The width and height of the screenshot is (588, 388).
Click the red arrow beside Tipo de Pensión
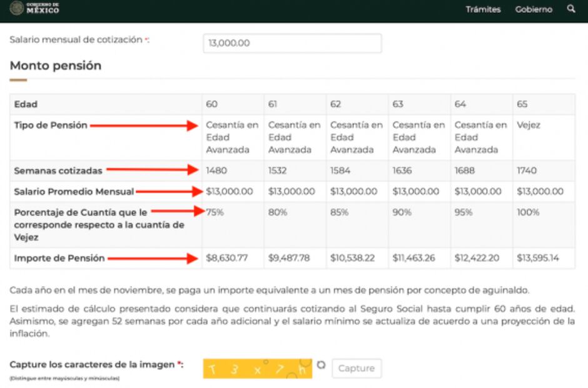144,126
